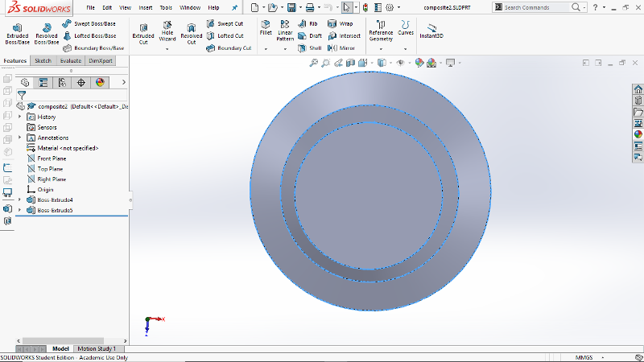Choose the Lofted Cut tool
644x362 pixels.
click(x=225, y=35)
